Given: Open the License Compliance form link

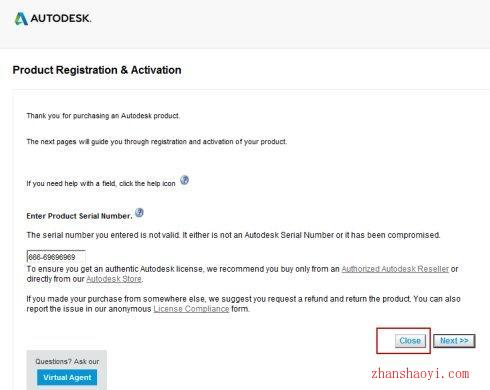Looking at the screenshot, I should coord(191,309).
